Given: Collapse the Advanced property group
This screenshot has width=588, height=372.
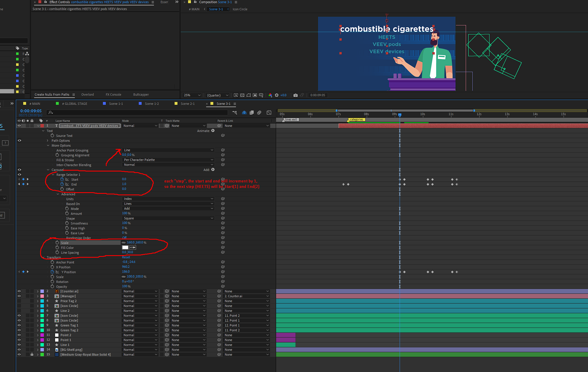Looking at the screenshot, I should coord(58,194).
